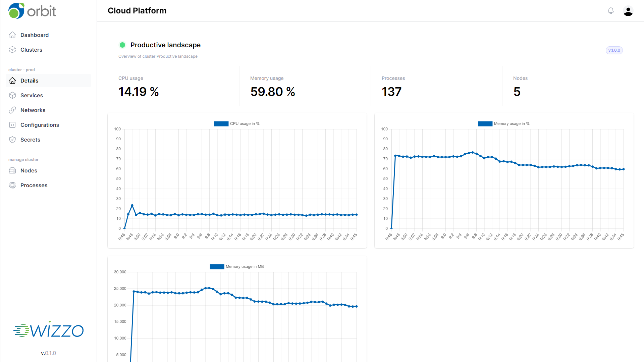Viewport: 644px width, 362px height.
Task: Toggle CPU usage in % legend swatch
Action: point(221,124)
